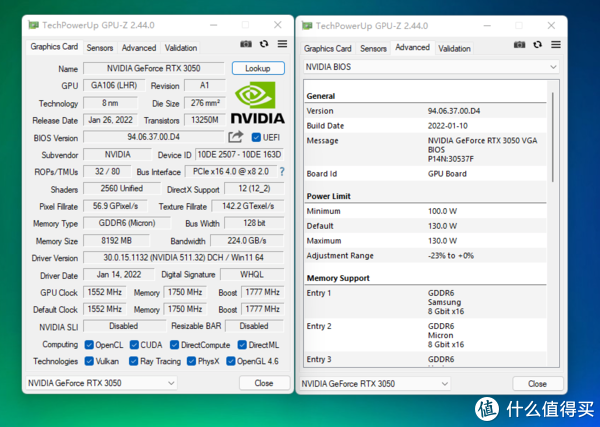This screenshot has width=600, height=427.
Task: Click the Bus Interface question mark icon
Action: [x=282, y=171]
